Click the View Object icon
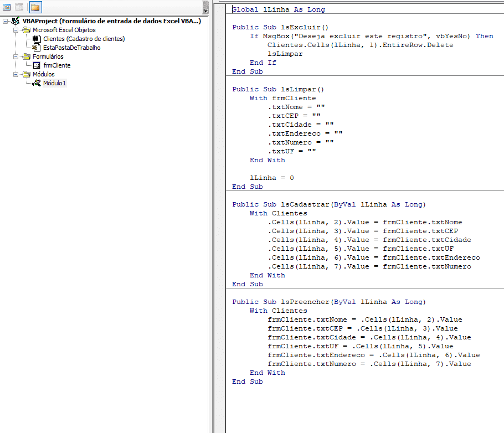Viewport: 504px width, 433px height. click(19, 7)
